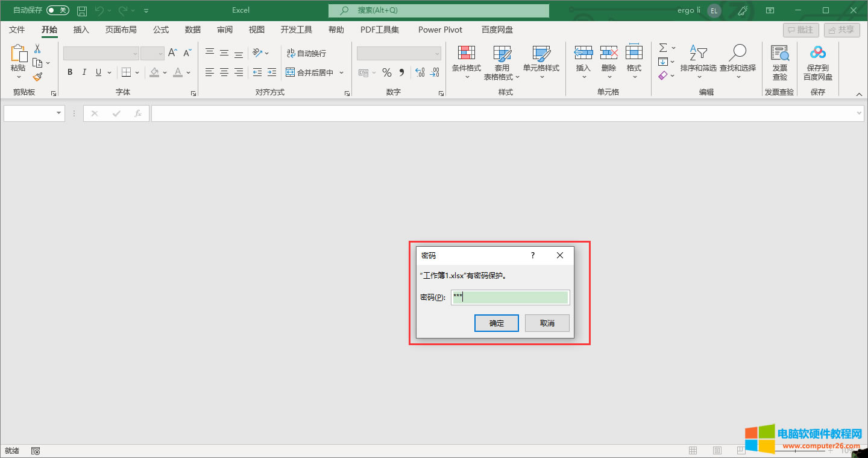Click the Cancel (取消) button
This screenshot has height=458, width=868.
click(547, 323)
